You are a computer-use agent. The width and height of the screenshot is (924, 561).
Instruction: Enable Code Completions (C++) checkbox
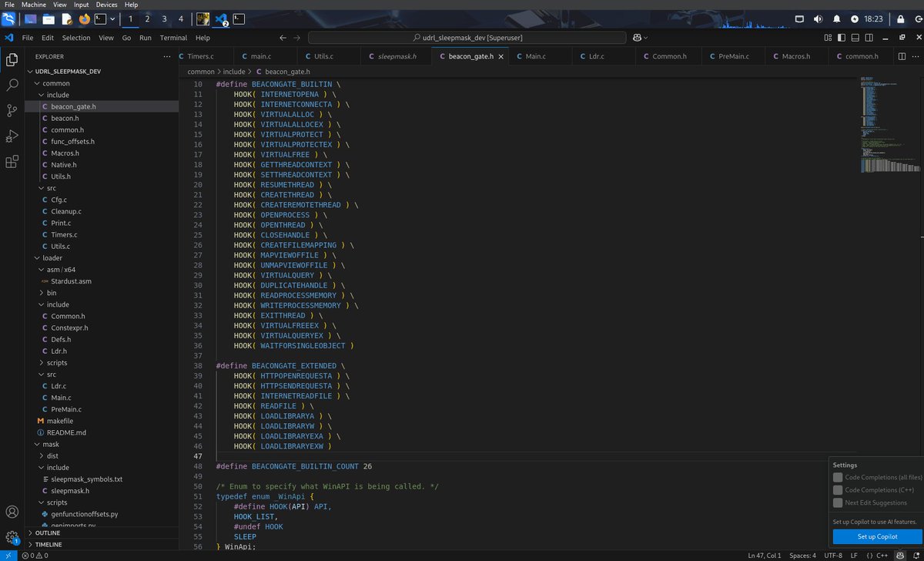coord(839,489)
